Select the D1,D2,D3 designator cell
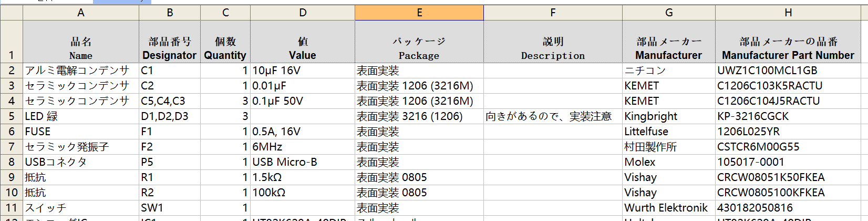 170,116
